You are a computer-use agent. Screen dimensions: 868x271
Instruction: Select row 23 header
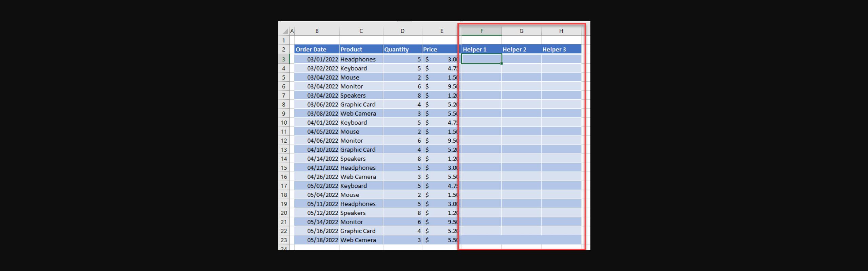click(284, 240)
